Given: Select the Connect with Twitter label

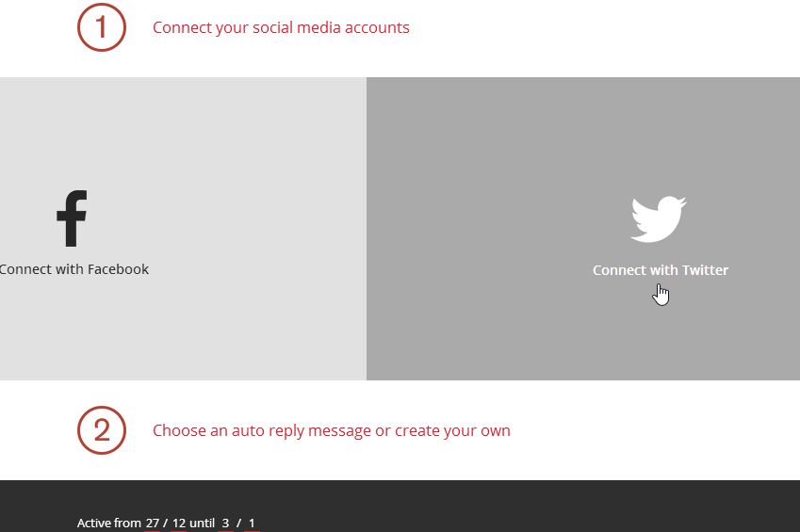Looking at the screenshot, I should point(661,270).
